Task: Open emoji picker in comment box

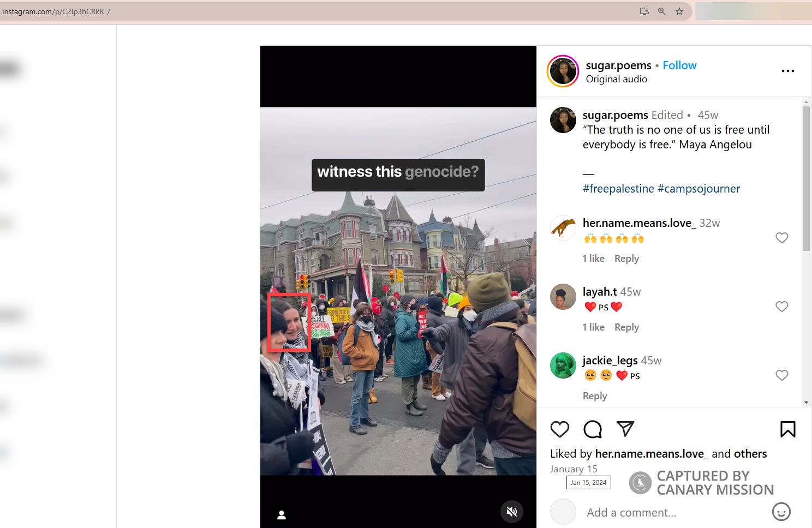Action: 781,512
